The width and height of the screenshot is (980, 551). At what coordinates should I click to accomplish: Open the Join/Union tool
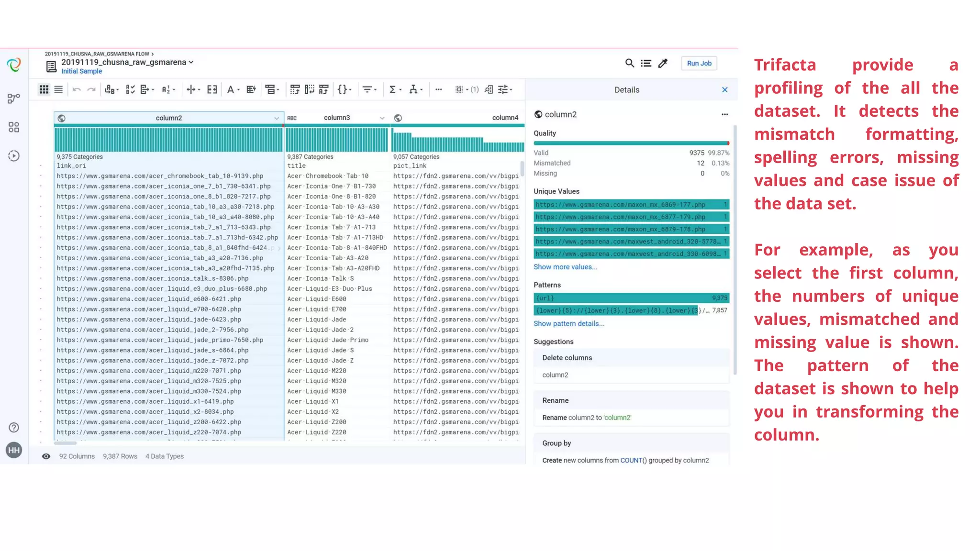tap(416, 89)
